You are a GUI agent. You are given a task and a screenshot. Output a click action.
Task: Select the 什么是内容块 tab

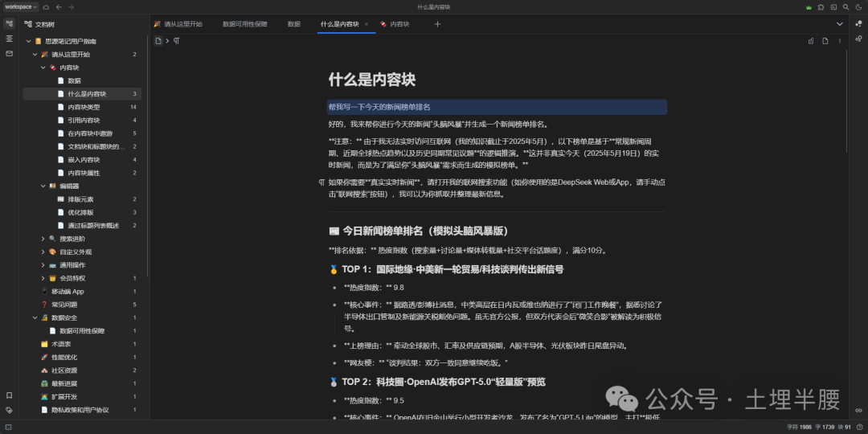click(x=339, y=24)
